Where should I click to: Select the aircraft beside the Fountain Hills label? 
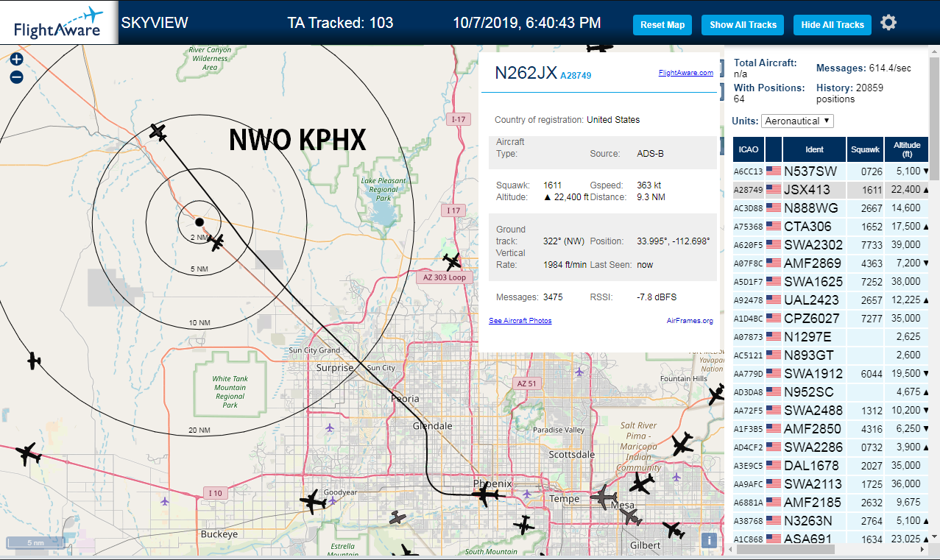click(716, 394)
